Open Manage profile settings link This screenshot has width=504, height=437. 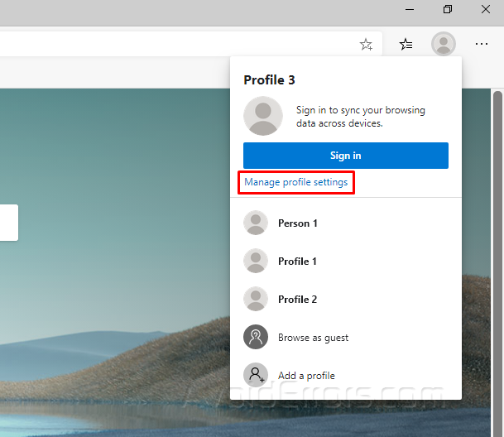296,182
